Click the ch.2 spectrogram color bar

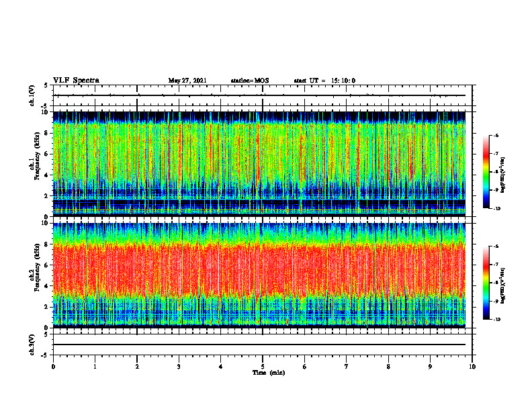click(x=486, y=283)
